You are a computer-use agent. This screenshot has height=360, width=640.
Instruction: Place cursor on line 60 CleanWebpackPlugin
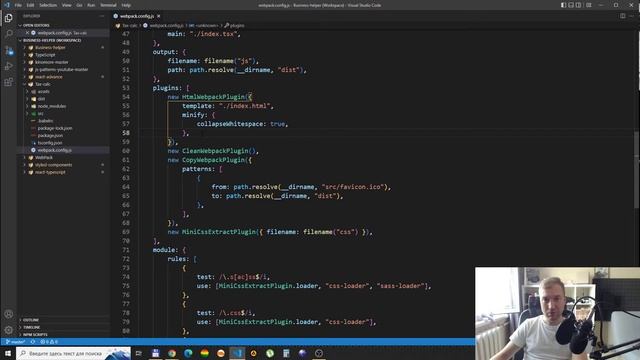[215, 151]
